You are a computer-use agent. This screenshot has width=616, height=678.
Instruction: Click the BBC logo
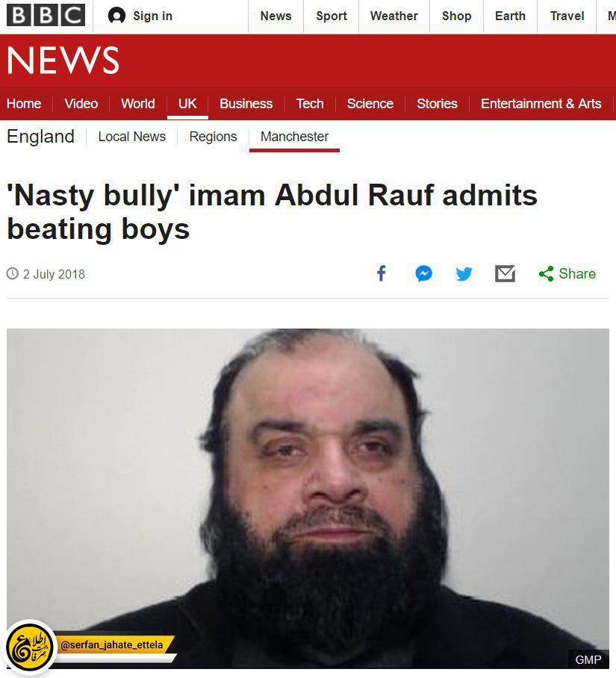coord(46,15)
